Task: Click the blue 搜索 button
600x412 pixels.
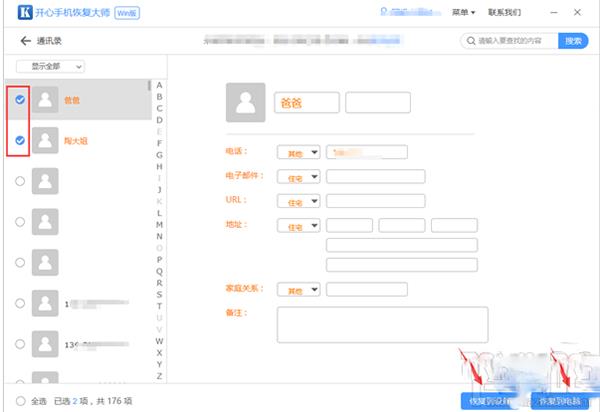Action: point(572,41)
